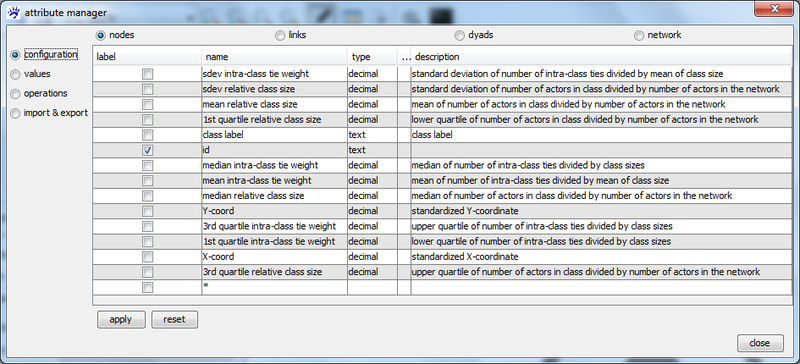Check label box for 3rd quartile relative class size
The image size is (800, 364).
click(147, 272)
